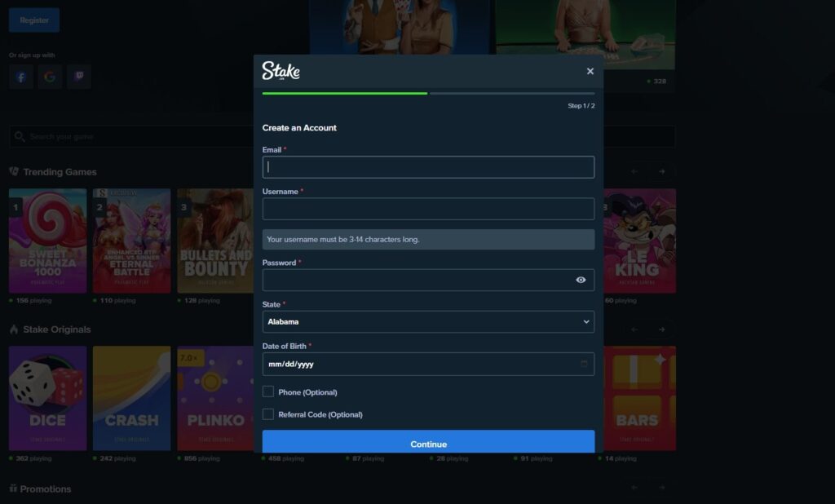Open the State dropdown showing Alabama

(428, 322)
